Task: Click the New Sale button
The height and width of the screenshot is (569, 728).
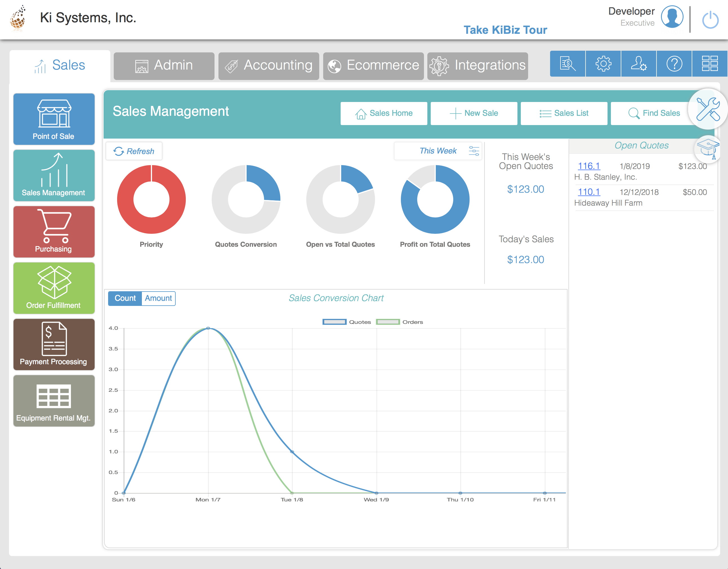Action: 474,114
